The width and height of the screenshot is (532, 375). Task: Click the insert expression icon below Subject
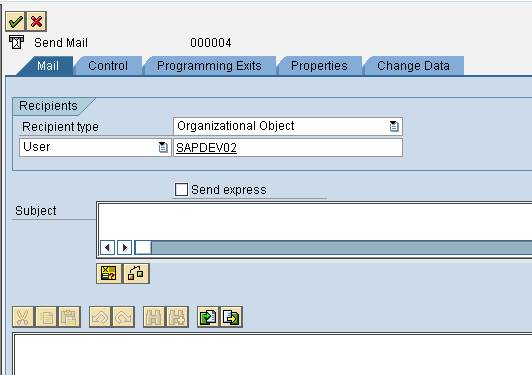click(x=109, y=273)
